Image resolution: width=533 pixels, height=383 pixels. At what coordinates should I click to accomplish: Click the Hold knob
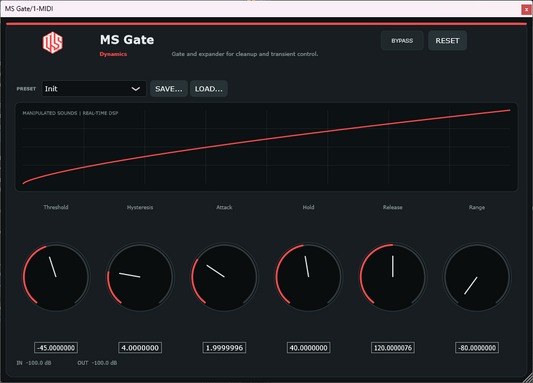[x=309, y=277]
